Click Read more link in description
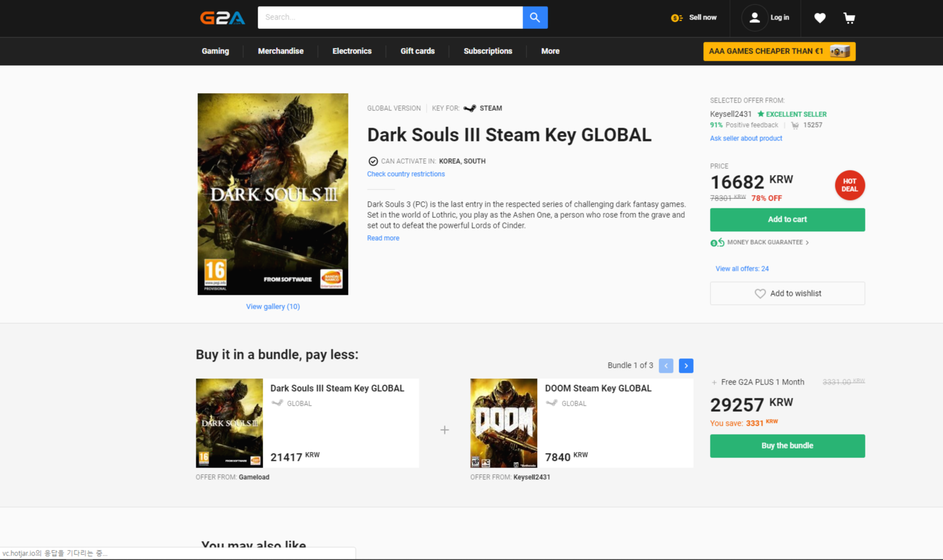The width and height of the screenshot is (943, 560). (x=383, y=238)
